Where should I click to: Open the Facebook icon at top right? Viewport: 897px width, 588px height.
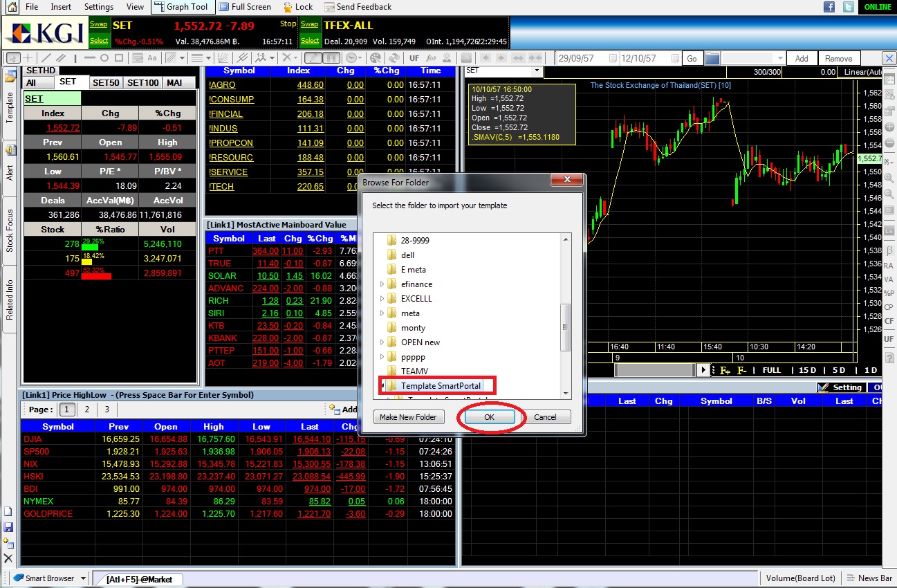[x=829, y=7]
